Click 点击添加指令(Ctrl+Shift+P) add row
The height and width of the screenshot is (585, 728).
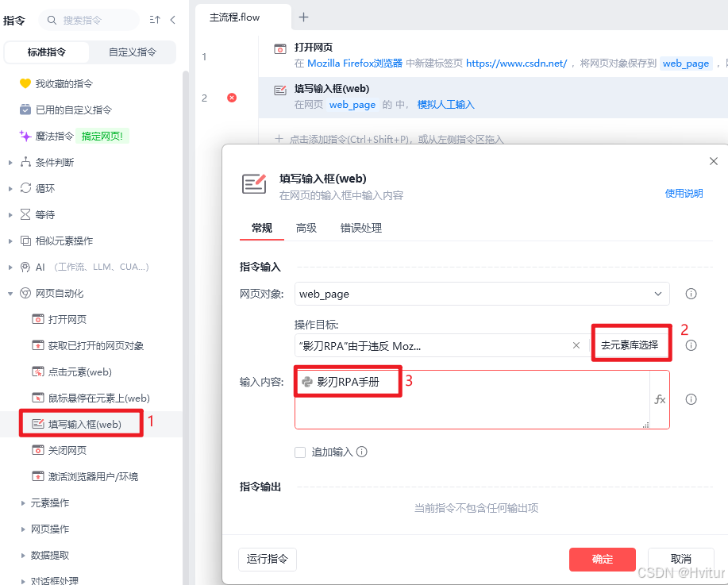389,139
